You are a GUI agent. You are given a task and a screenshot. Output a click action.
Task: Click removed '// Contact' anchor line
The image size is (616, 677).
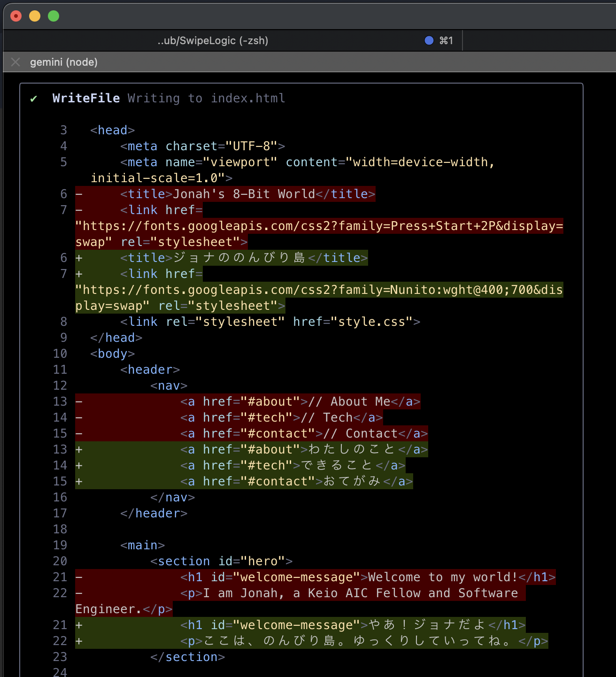304,433
